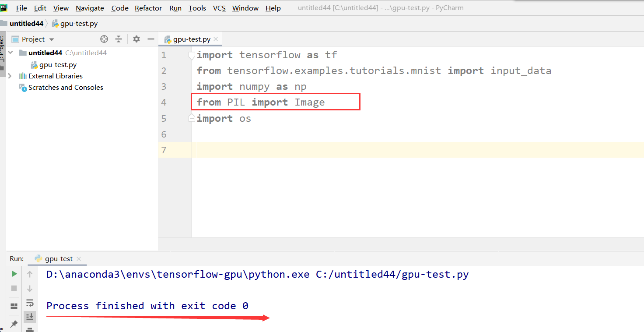
Task: Click the Stop process icon
Action: 14,288
